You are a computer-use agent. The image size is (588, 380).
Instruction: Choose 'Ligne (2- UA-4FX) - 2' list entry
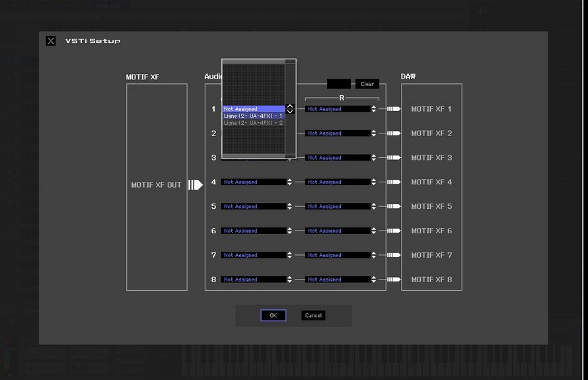[x=253, y=123]
